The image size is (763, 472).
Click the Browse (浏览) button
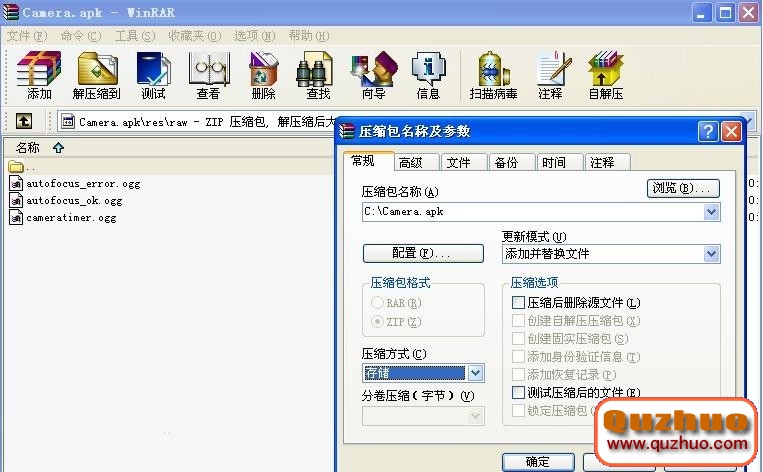click(x=683, y=188)
